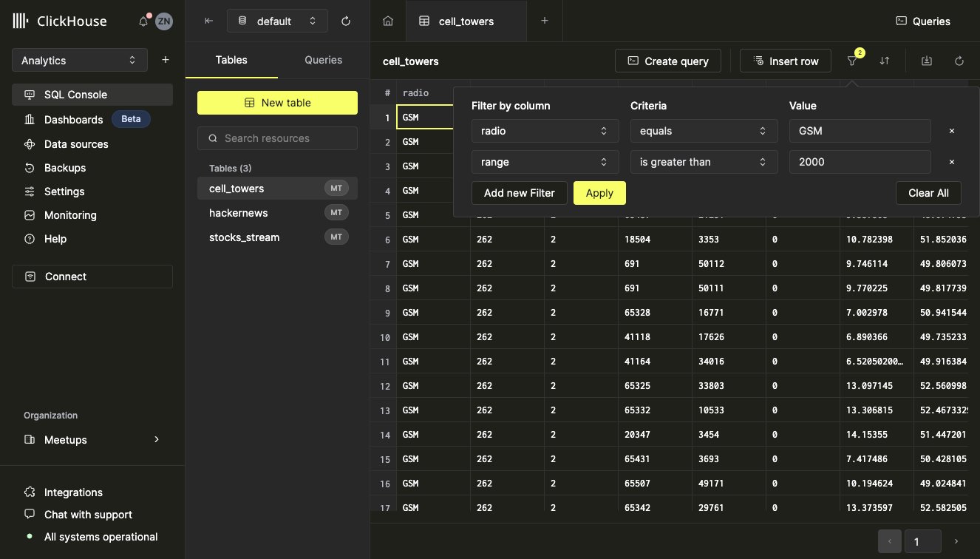Remove the range filter row
The width and height of the screenshot is (980, 559).
[x=952, y=162]
